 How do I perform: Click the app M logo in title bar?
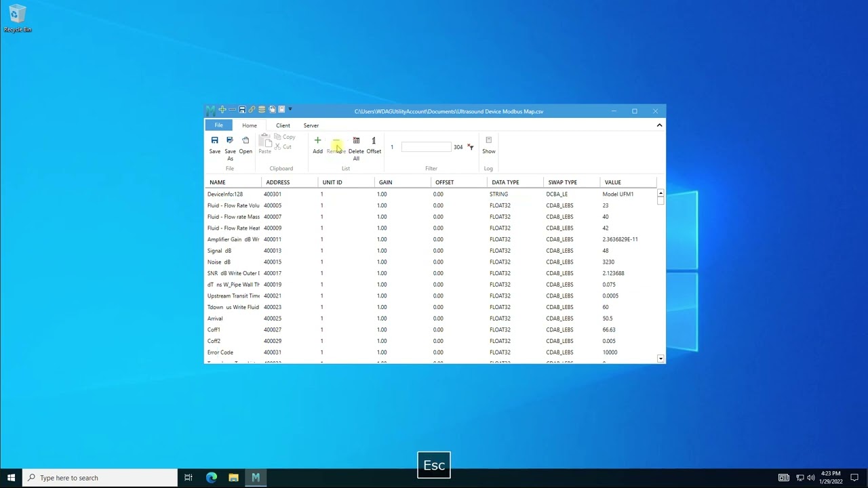click(211, 110)
